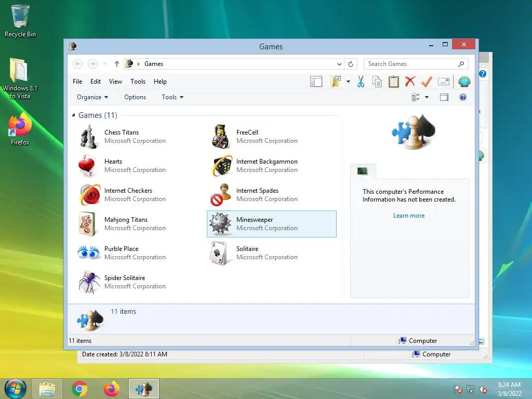Toggle the preview pane icon
The height and width of the screenshot is (399, 532).
point(444,97)
